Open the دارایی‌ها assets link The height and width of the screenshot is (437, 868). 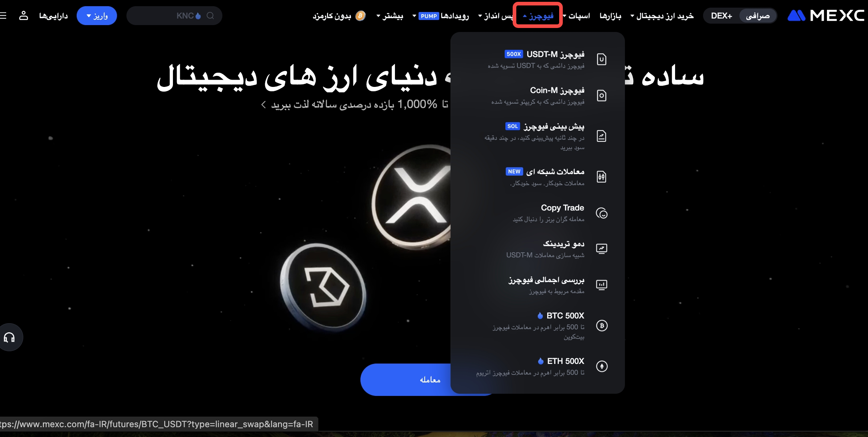click(53, 16)
